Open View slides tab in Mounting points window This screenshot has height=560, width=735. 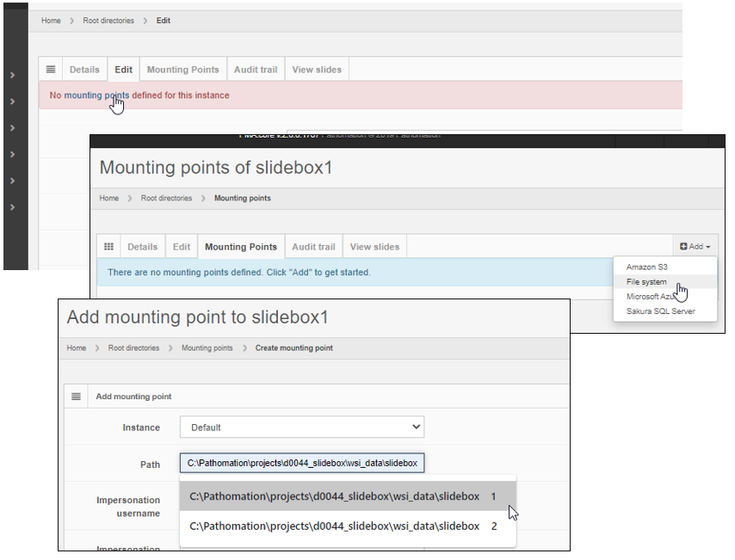(374, 247)
